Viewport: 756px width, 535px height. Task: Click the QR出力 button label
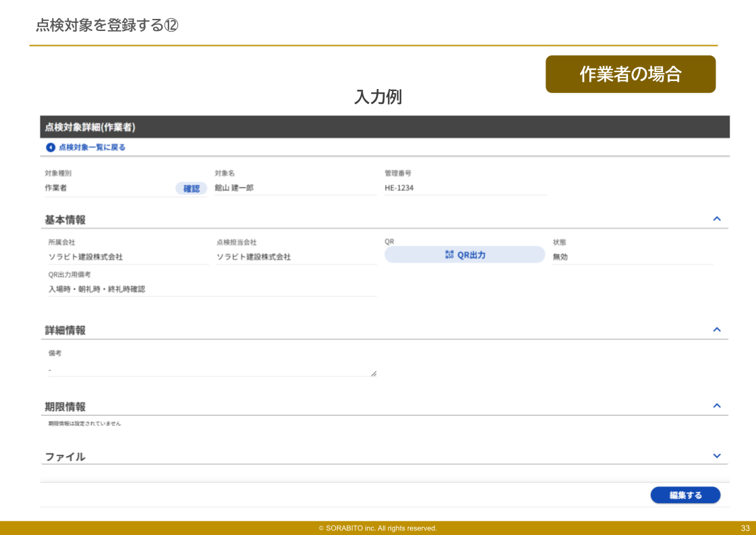coord(471,255)
